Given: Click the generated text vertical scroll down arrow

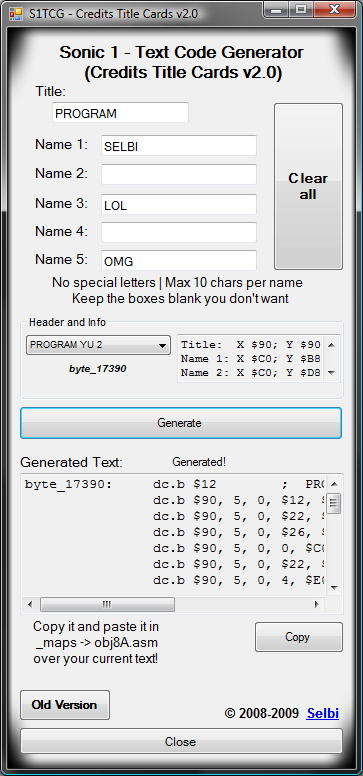Looking at the screenshot, I should click(334, 587).
